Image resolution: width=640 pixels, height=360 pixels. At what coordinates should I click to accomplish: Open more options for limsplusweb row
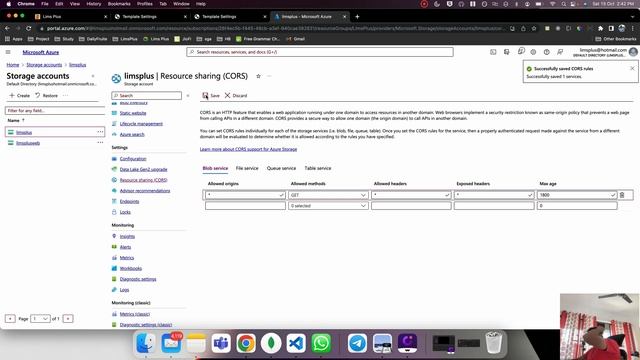coord(100,142)
